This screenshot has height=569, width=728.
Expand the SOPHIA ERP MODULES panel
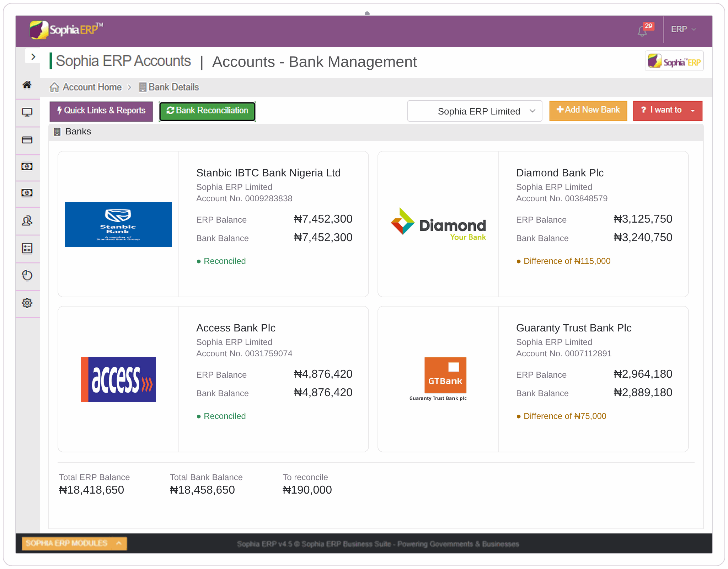tap(74, 543)
